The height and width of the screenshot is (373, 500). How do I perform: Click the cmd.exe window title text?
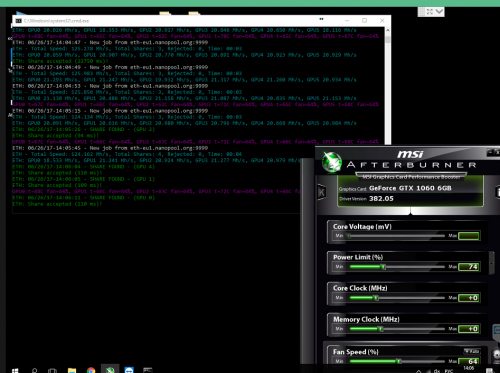coord(56,21)
